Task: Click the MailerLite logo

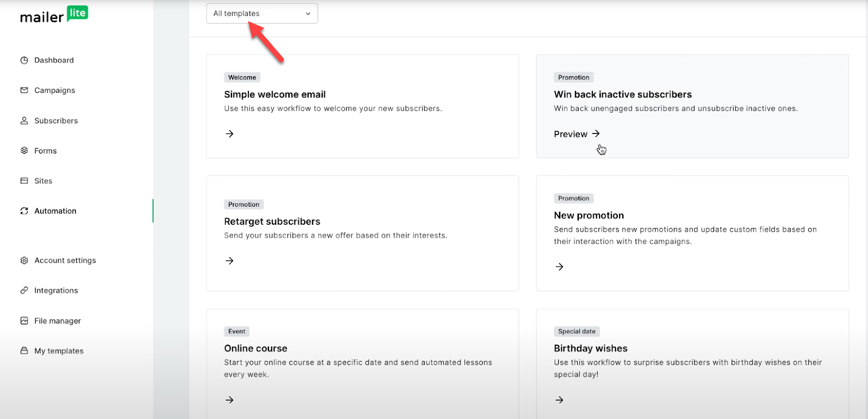Action: (x=54, y=15)
